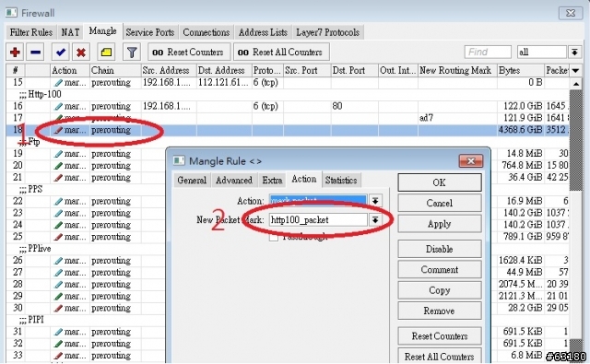
Task: Click the Apply button
Action: pyautogui.click(x=440, y=224)
